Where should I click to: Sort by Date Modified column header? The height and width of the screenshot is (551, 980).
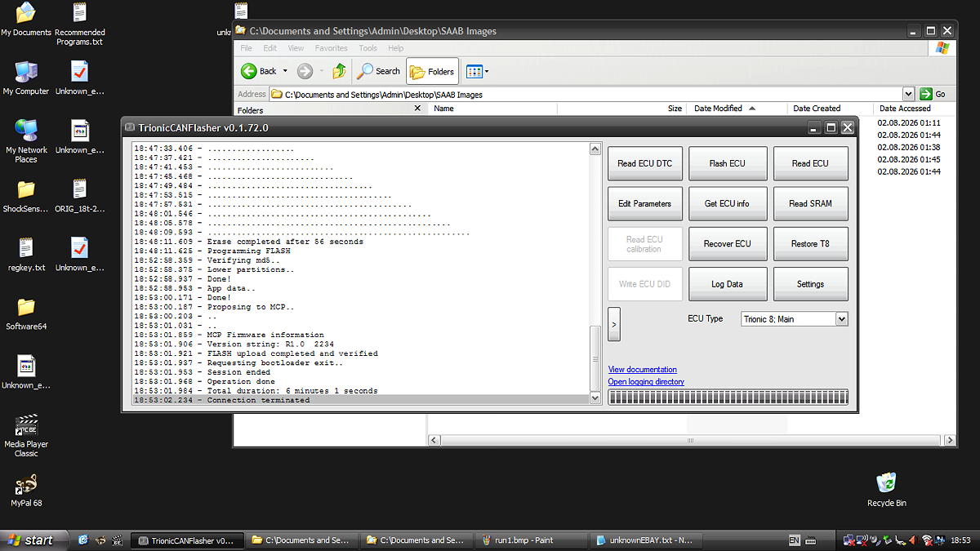[736, 108]
